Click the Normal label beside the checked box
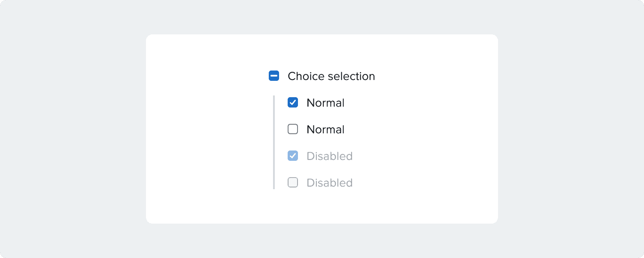 click(325, 103)
